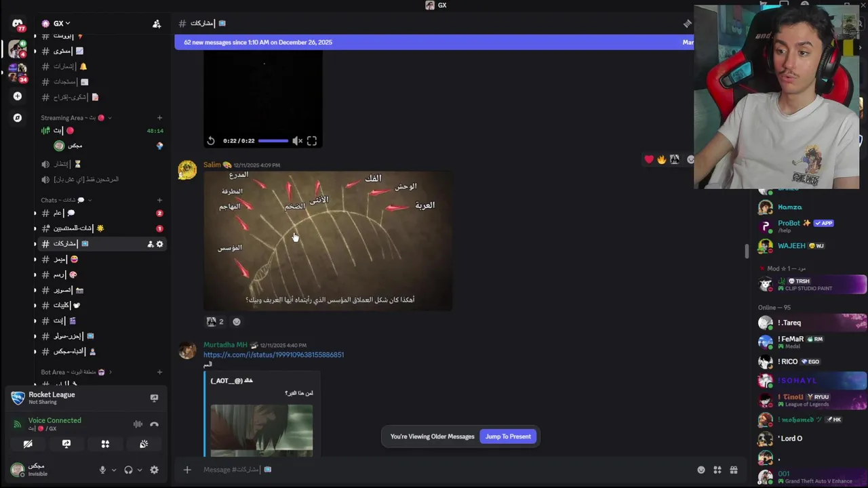Open the server folder with 34 badge
868x488 pixels.
(18, 73)
